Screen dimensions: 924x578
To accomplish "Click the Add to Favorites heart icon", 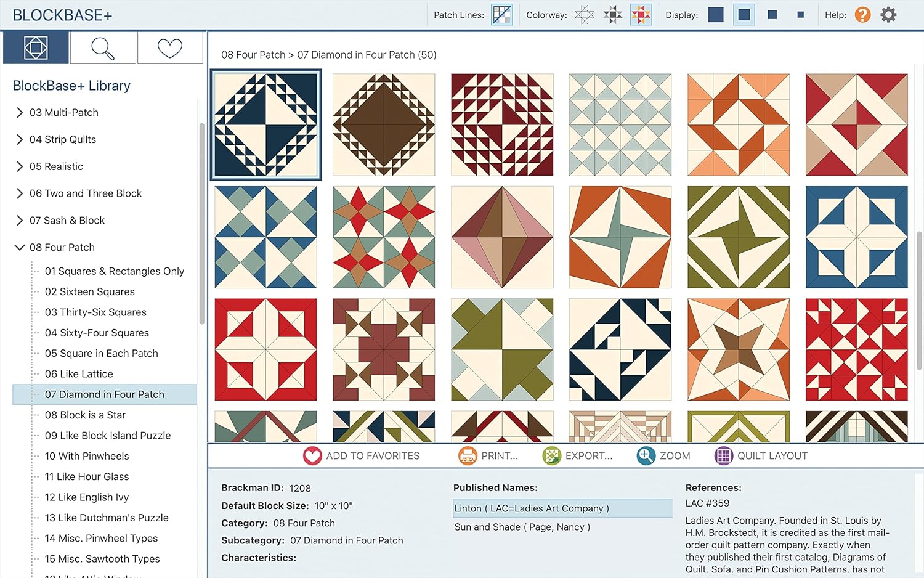I will click(312, 456).
